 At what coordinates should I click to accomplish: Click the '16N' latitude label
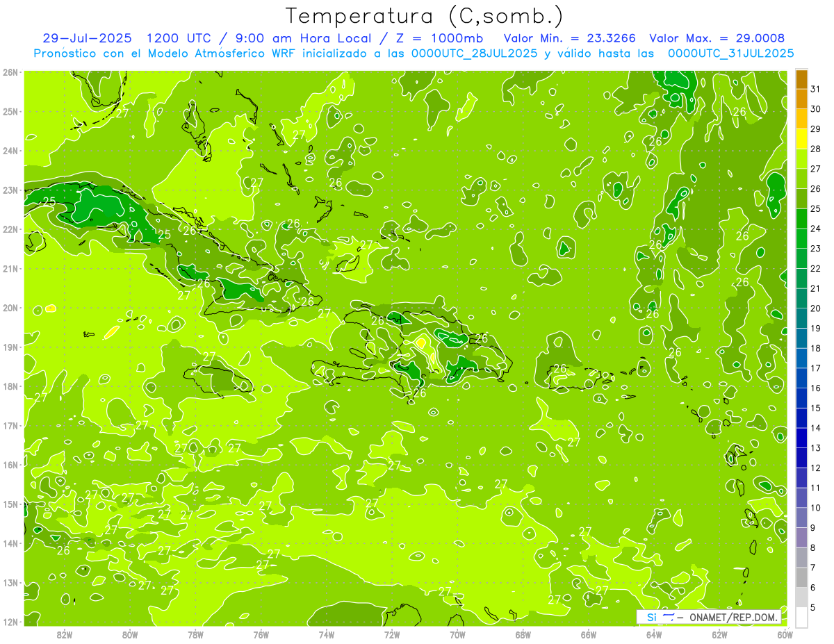(10, 465)
